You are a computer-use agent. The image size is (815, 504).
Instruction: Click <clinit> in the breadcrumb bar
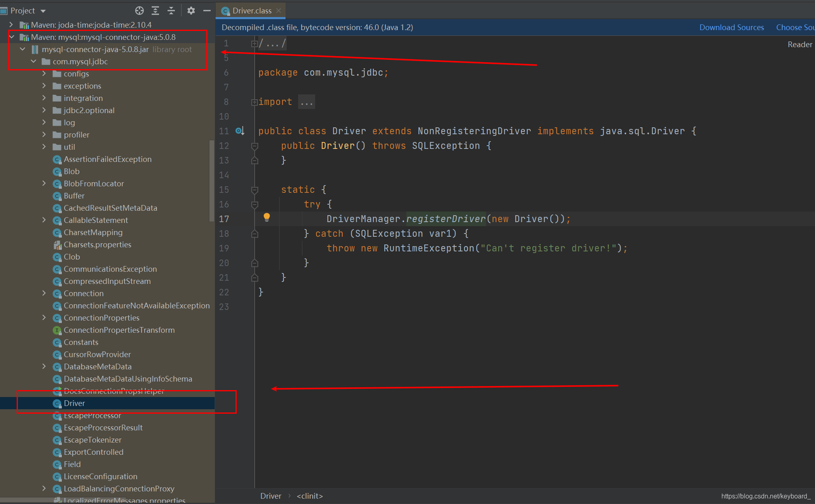tap(309, 496)
